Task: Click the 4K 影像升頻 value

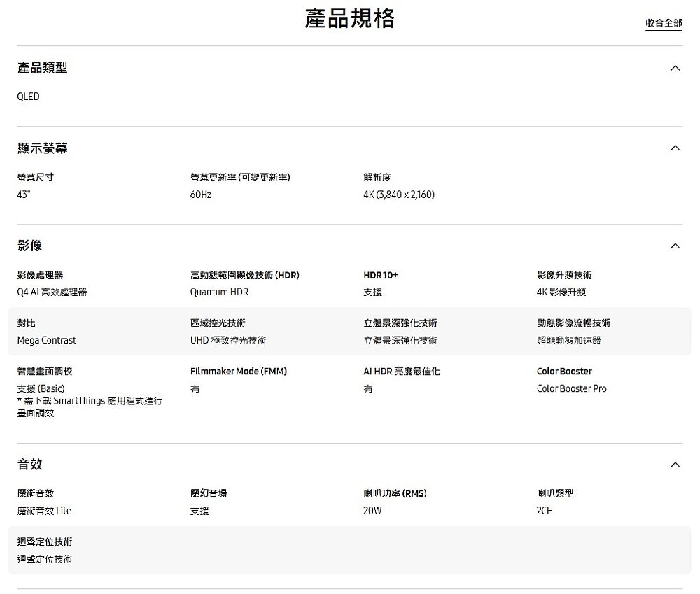Action: [x=561, y=292]
